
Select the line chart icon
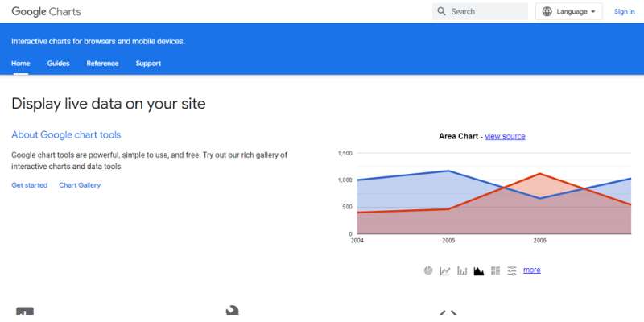[445, 271]
